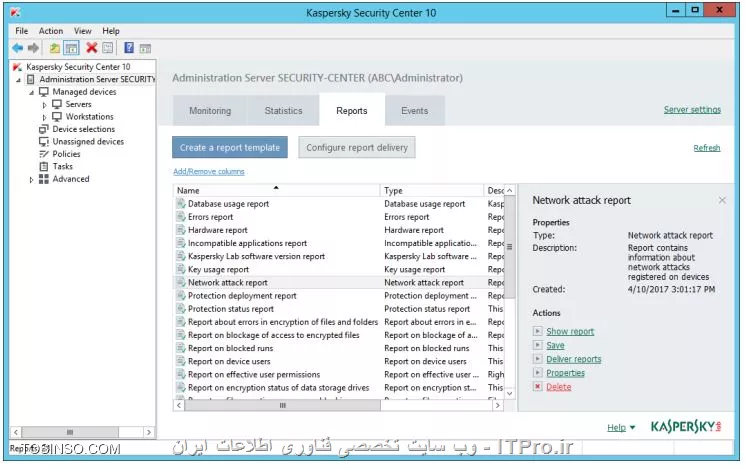Select the Protection status report row
Image resolution: width=745 pixels, height=470 pixels.
pos(338,309)
